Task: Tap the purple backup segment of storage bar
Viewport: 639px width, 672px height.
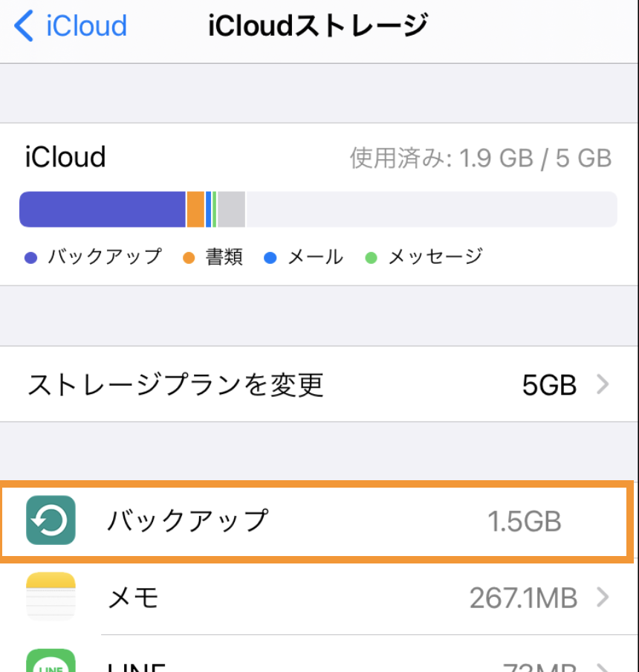Action: click(103, 209)
